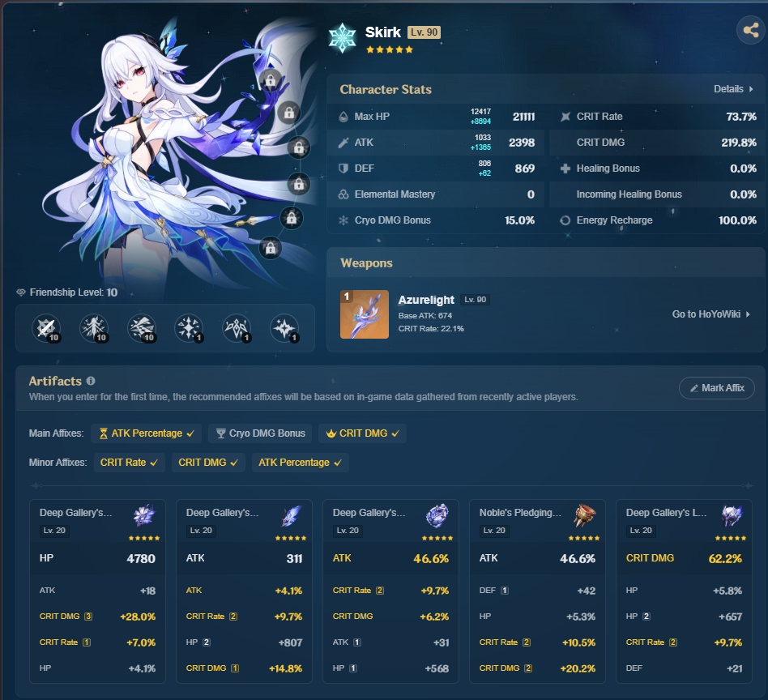
Task: Open the Azurelight weapon thumbnail
Action: pyautogui.click(x=365, y=314)
